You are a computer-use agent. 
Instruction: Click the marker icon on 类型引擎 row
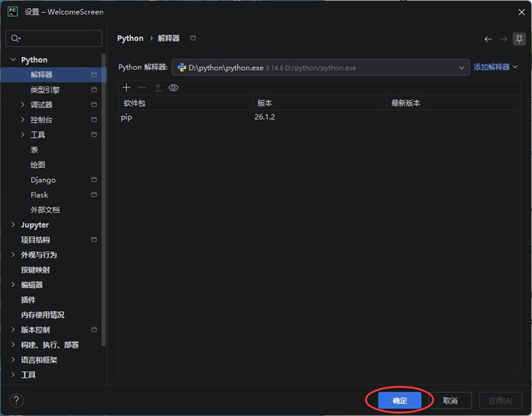click(94, 90)
